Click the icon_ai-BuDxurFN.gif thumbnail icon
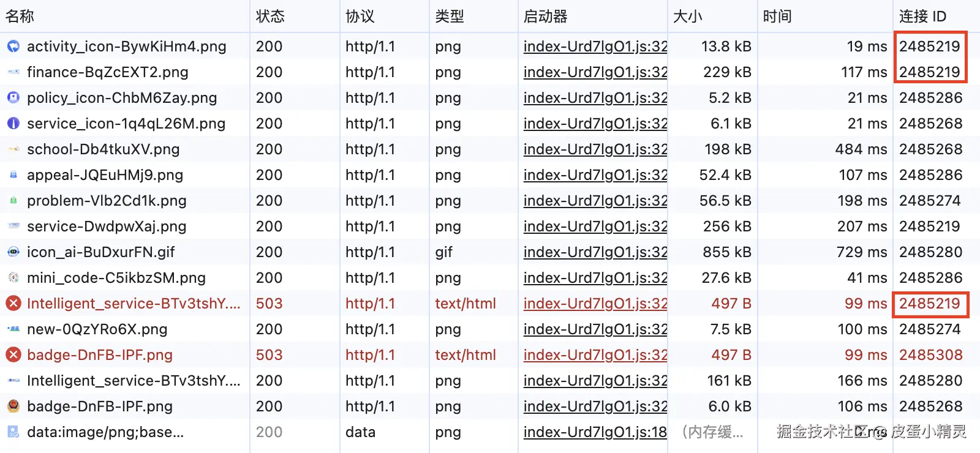Screen dimensions: 980x453 [x=13, y=252]
